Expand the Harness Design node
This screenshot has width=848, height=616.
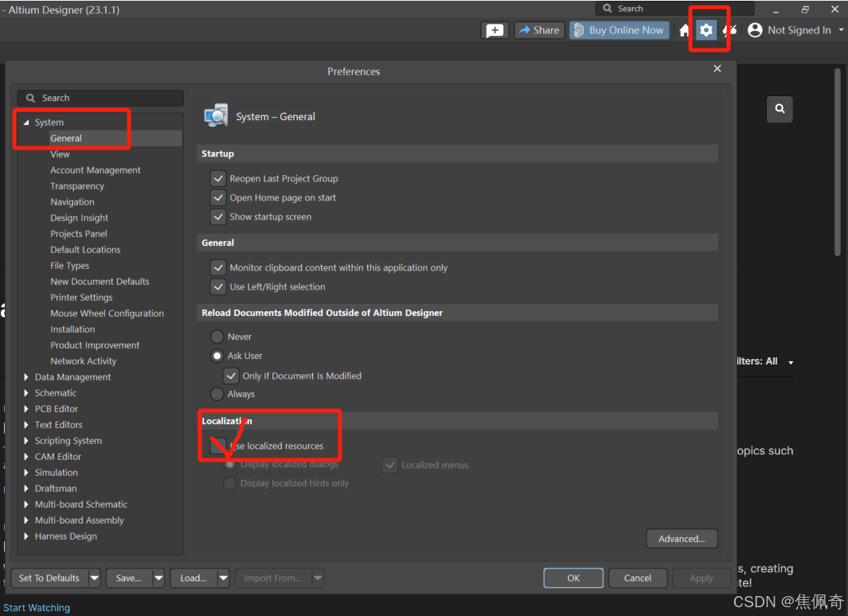26,536
